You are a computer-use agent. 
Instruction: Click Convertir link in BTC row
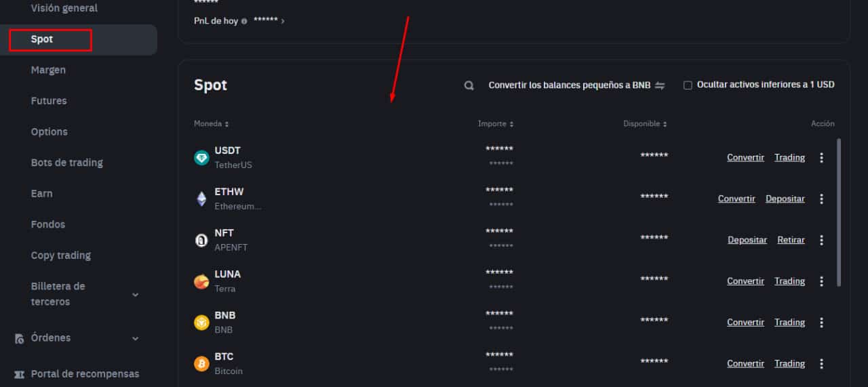tap(746, 364)
